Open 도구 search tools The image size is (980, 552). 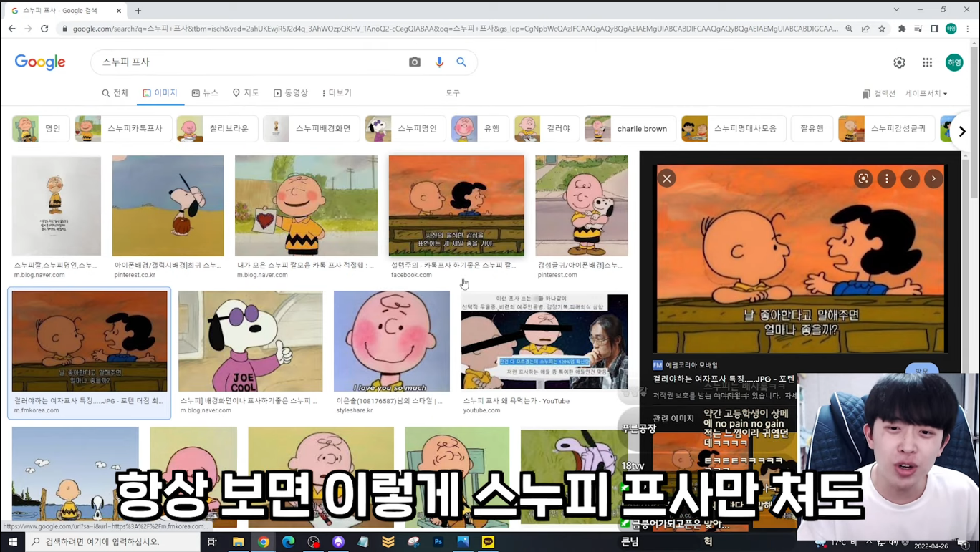click(x=453, y=93)
